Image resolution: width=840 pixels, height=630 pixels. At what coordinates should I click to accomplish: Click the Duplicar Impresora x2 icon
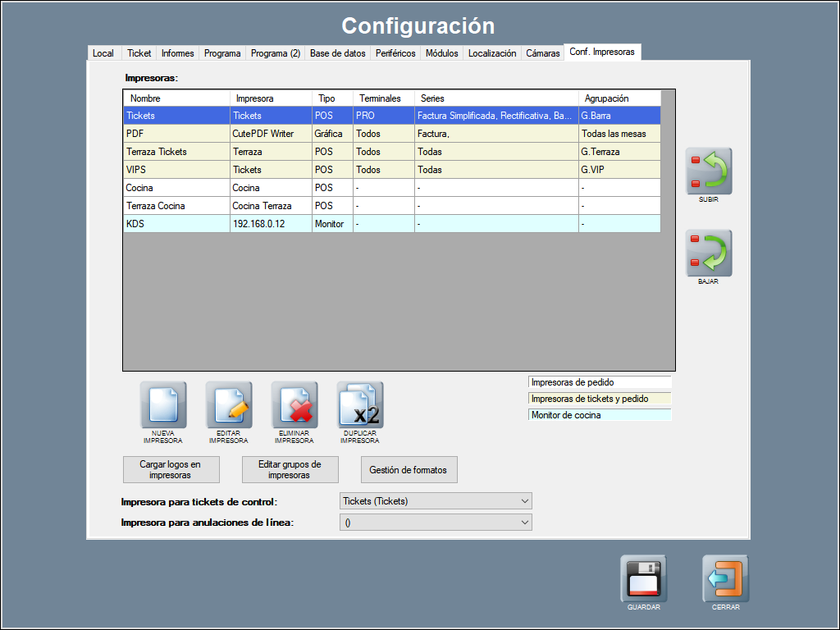click(359, 405)
